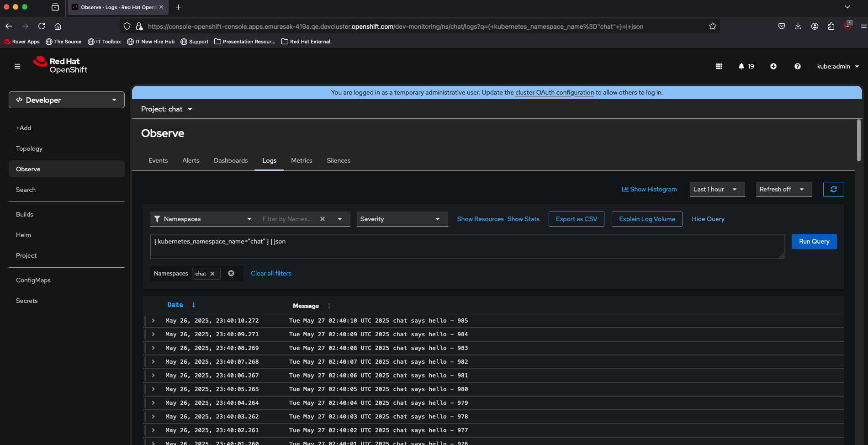Open the notifications bell icon
Screen dimensions: 868x445
click(x=741, y=66)
